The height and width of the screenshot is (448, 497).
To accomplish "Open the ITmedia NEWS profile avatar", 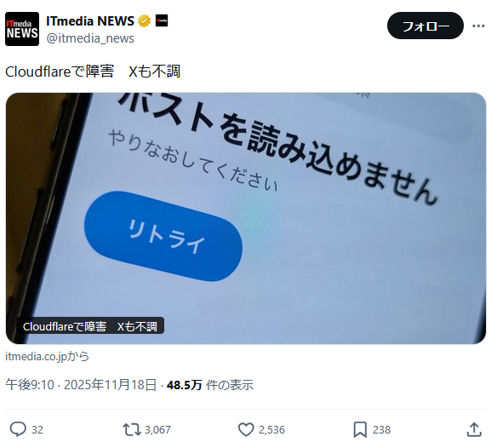I will tap(22, 29).
